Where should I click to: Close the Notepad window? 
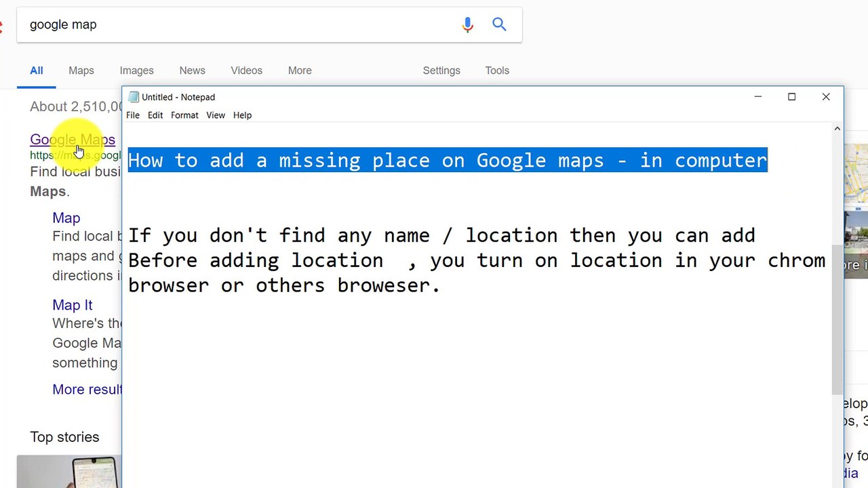point(826,97)
